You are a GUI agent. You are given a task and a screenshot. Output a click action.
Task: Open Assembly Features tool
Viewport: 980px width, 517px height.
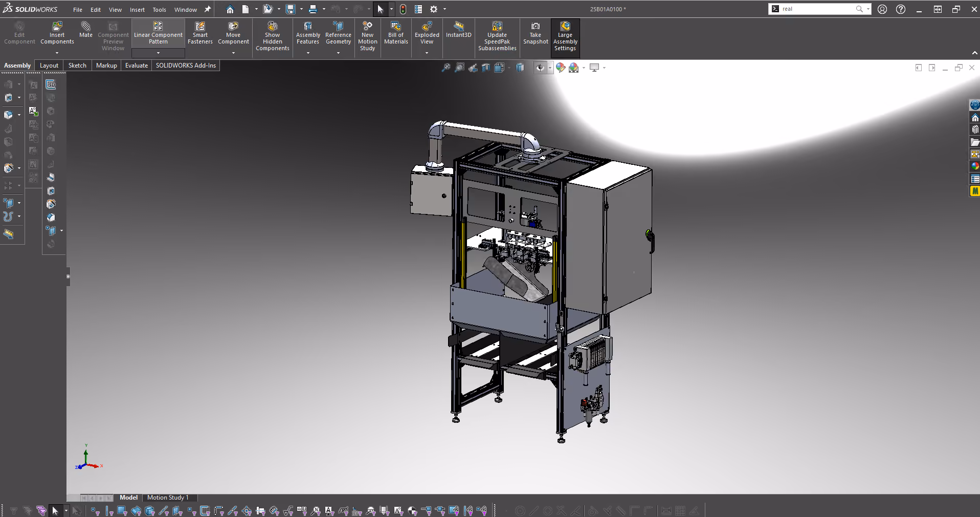pyautogui.click(x=308, y=33)
